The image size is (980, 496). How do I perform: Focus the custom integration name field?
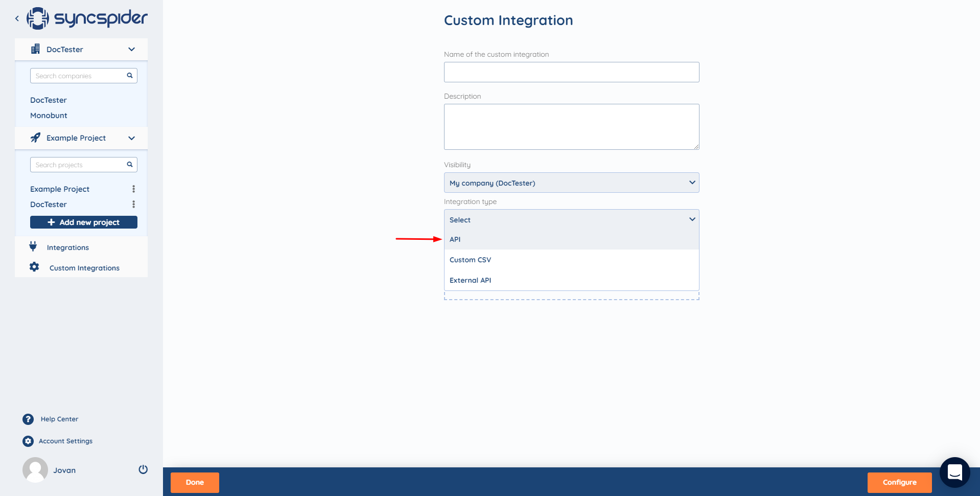tap(571, 72)
